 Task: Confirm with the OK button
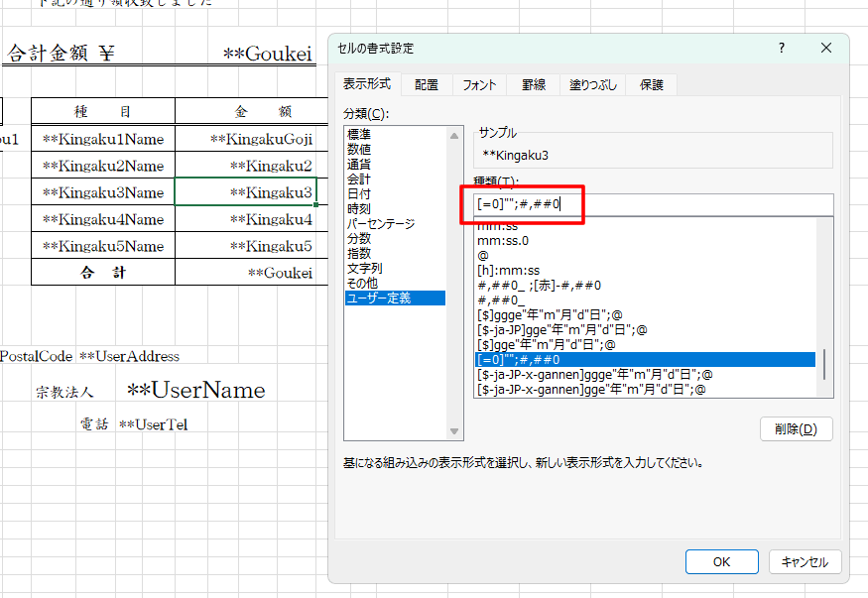click(x=722, y=562)
